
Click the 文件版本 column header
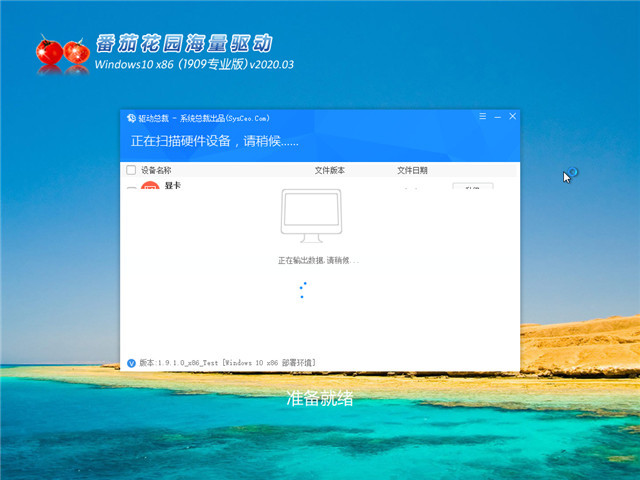tap(330, 170)
